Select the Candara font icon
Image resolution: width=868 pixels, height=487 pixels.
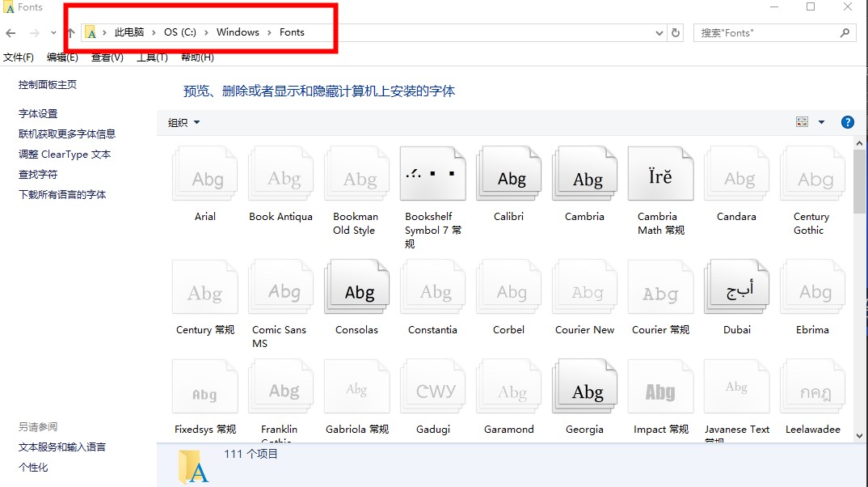[737, 173]
